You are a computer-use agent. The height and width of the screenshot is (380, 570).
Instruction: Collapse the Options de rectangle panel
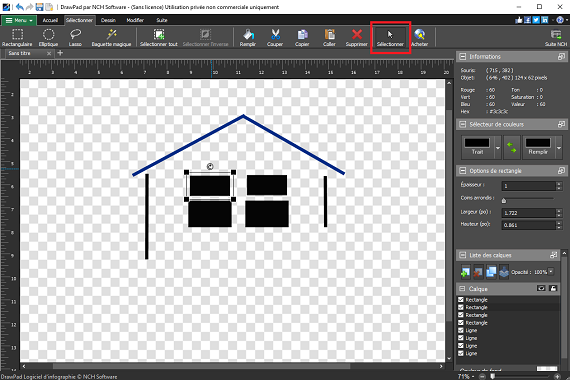point(462,171)
